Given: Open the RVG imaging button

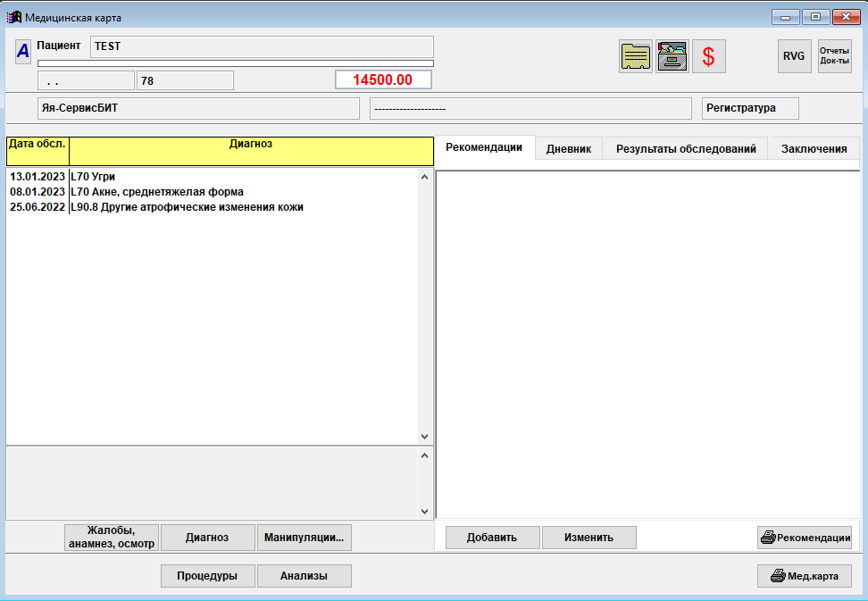Looking at the screenshot, I should 794,56.
